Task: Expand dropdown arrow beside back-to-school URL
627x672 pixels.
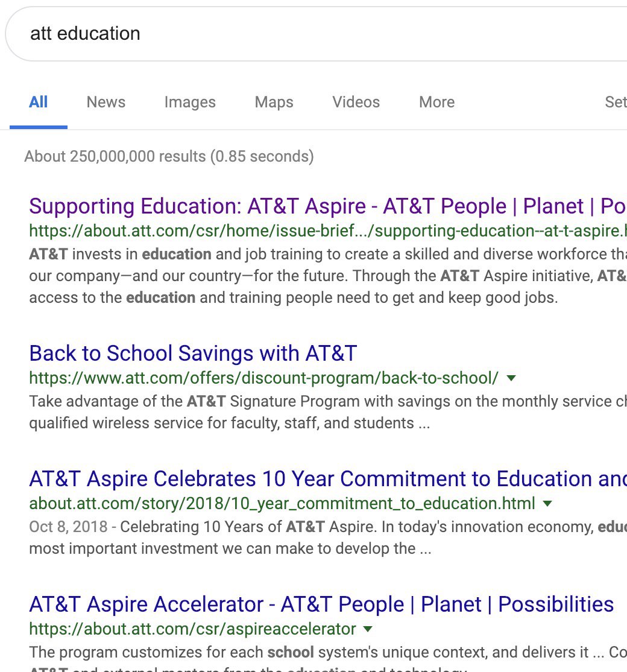Action: (511, 378)
